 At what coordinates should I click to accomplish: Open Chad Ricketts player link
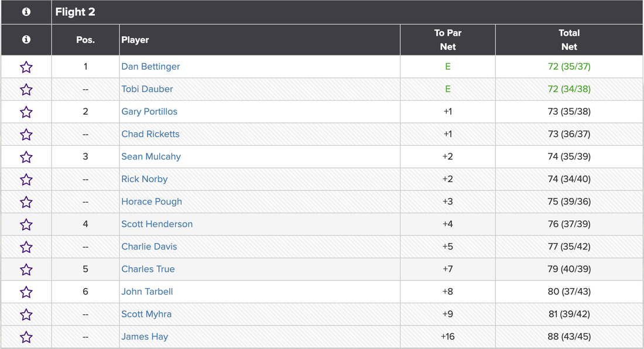pyautogui.click(x=150, y=134)
